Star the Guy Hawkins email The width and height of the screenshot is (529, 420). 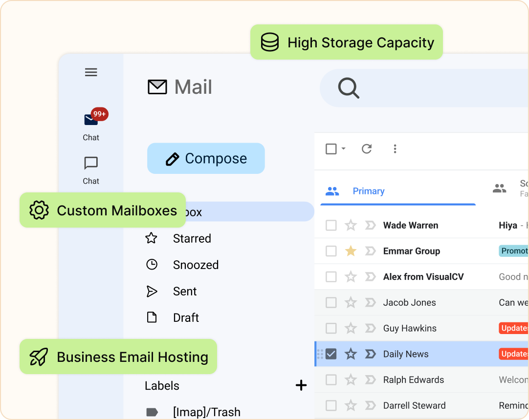[351, 328]
